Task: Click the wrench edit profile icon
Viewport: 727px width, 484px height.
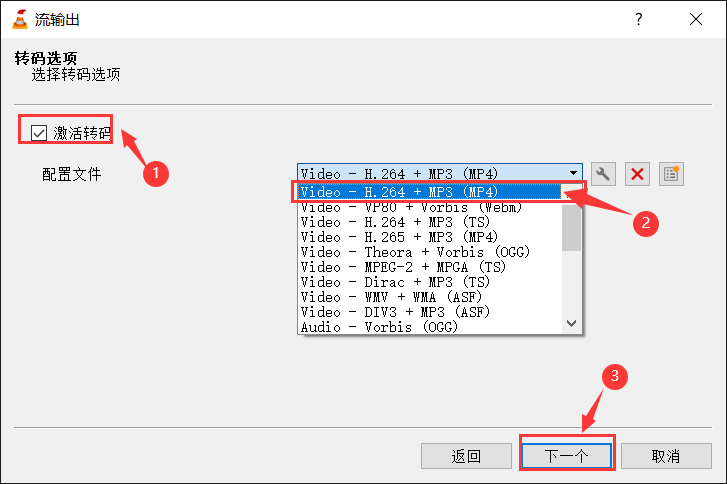Action: [603, 174]
